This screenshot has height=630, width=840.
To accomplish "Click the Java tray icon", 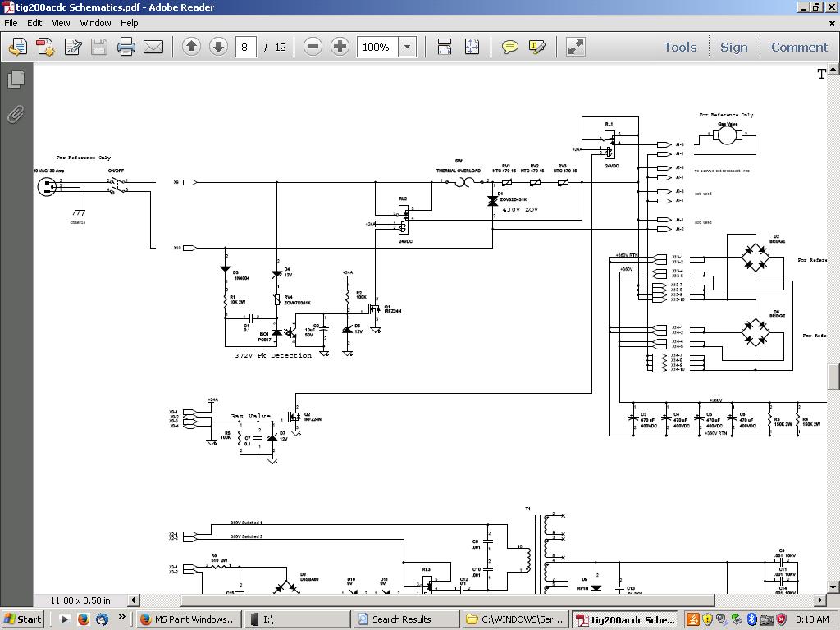I will (692, 619).
